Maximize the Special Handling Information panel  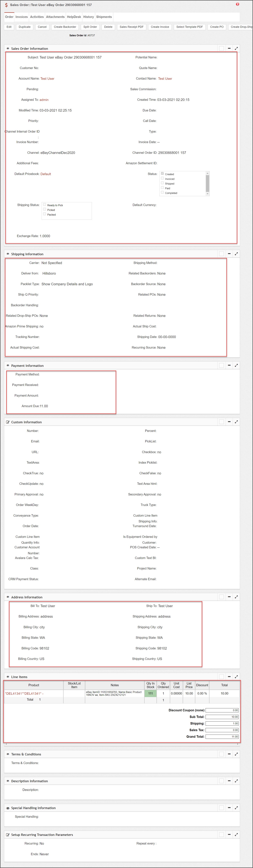tap(236, 808)
